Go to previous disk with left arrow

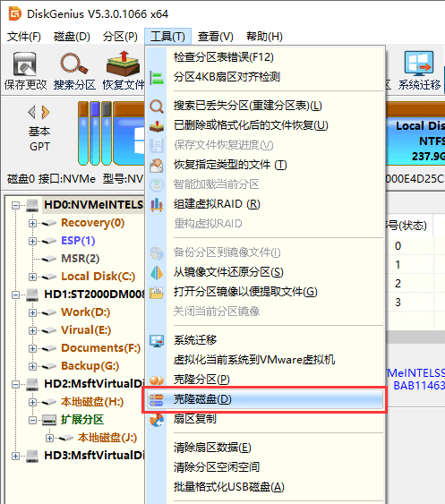[x=32, y=112]
